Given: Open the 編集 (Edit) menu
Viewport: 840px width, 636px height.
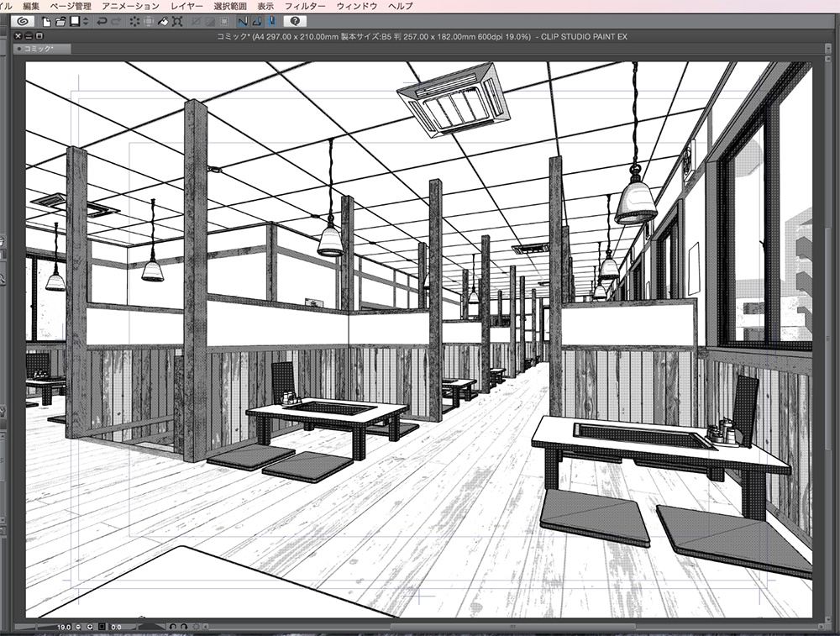Looking at the screenshot, I should pos(31,6).
